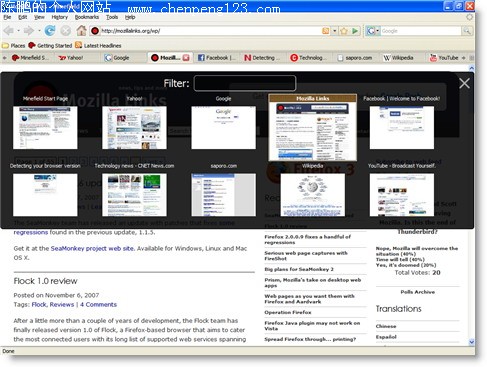The height and width of the screenshot is (367, 487).
Task: Open the Help menu
Action: 130,17
